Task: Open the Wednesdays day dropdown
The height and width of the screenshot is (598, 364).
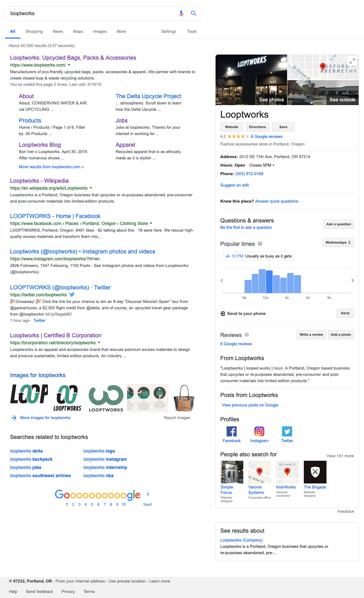Action: pos(338,242)
